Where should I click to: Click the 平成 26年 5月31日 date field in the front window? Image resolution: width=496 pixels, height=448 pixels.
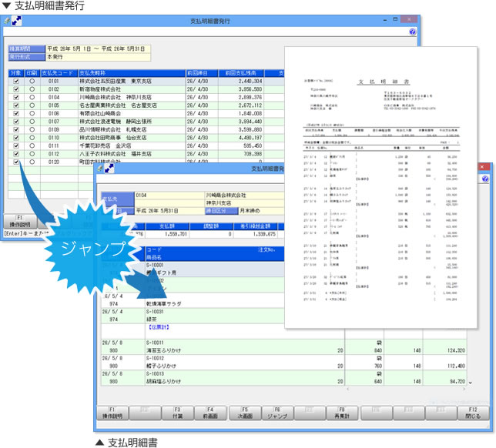[169, 211]
